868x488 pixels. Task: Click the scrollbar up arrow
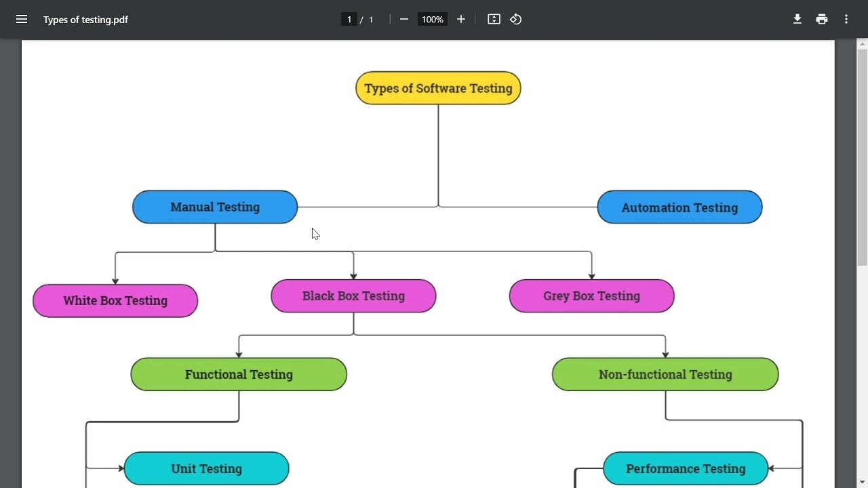tap(863, 44)
